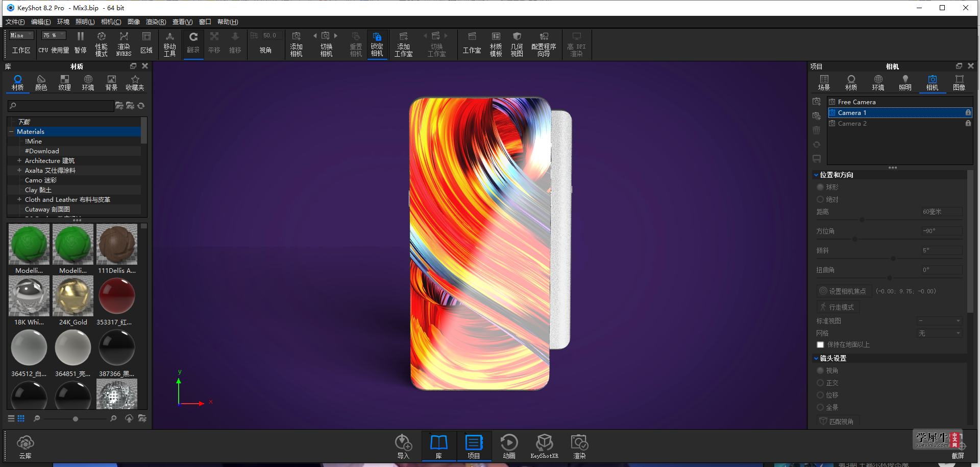Expand Cloth and Leather tree node
The width and height of the screenshot is (980, 467).
click(19, 199)
